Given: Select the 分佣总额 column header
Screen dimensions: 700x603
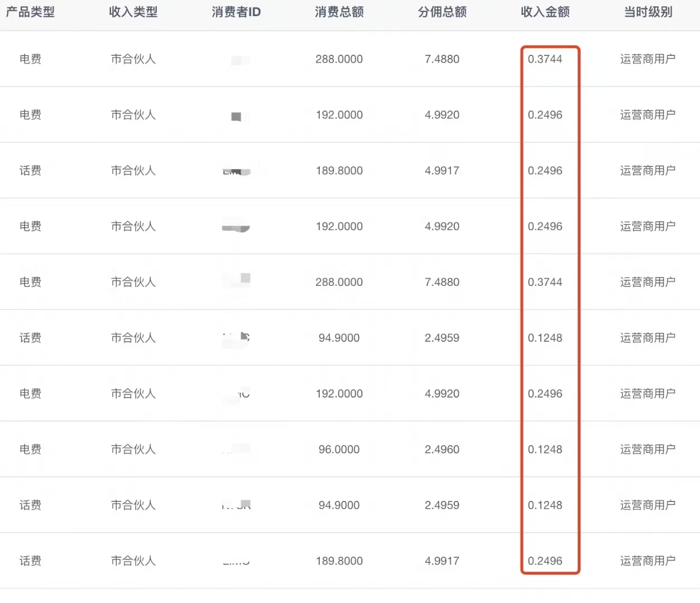Looking at the screenshot, I should click(x=442, y=12).
